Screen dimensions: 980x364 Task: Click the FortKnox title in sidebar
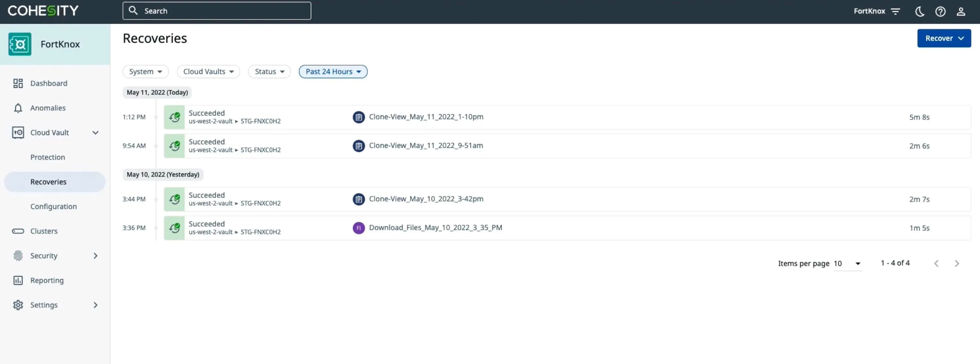[x=60, y=44]
